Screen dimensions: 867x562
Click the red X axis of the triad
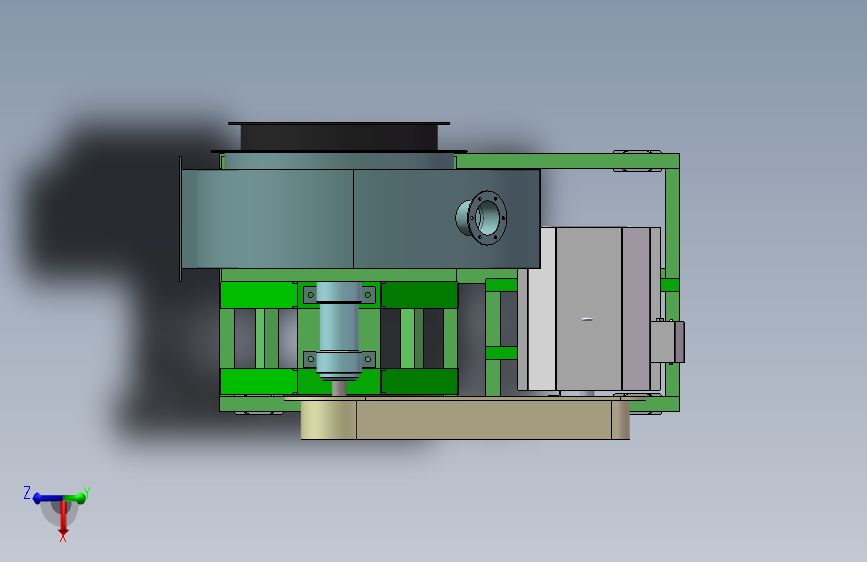pyautogui.click(x=63, y=520)
